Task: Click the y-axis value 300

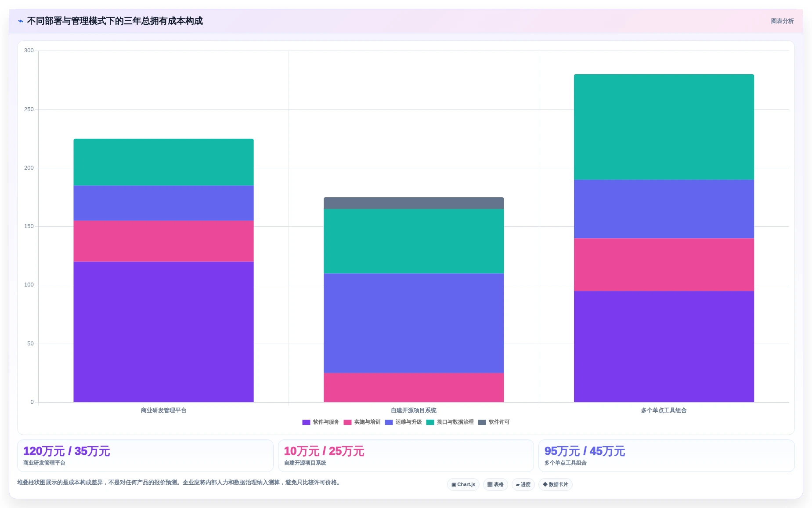Action: point(29,51)
